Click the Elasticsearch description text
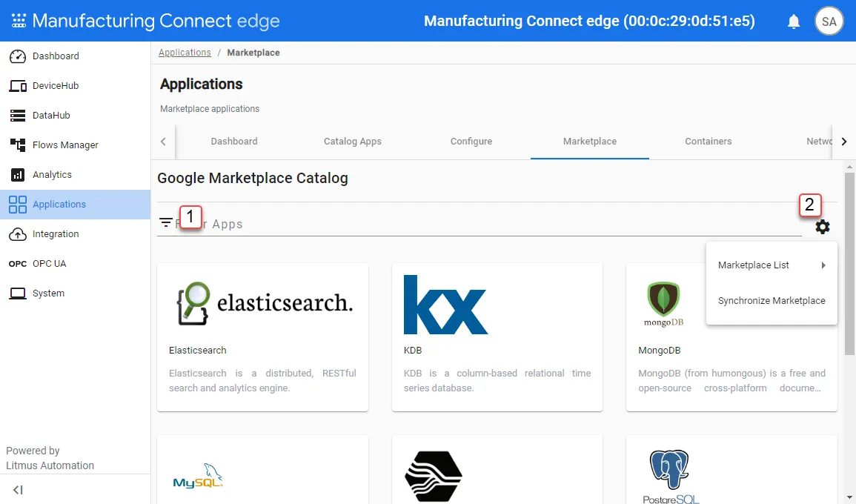 (262, 380)
